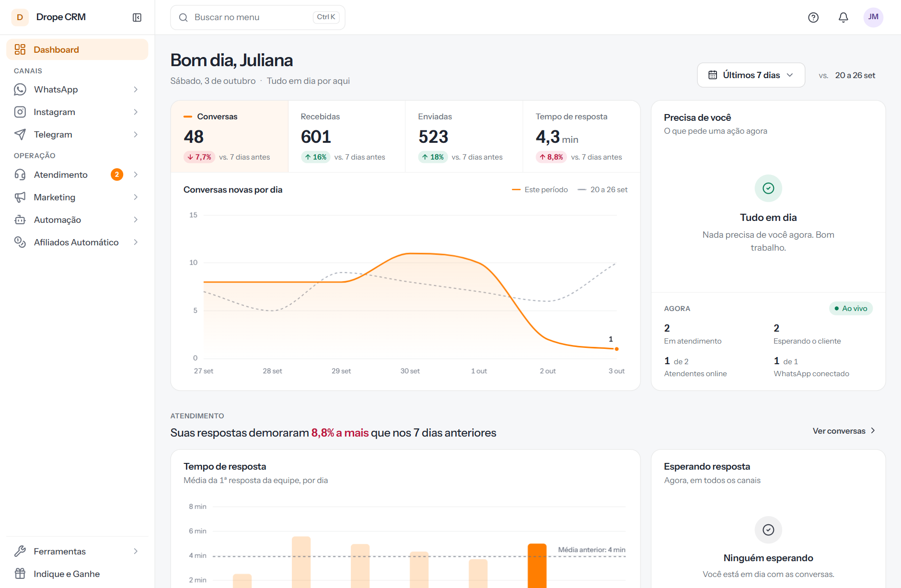Image resolution: width=901 pixels, height=588 pixels.
Task: Select the Conversas metric tab
Action: coord(230,137)
